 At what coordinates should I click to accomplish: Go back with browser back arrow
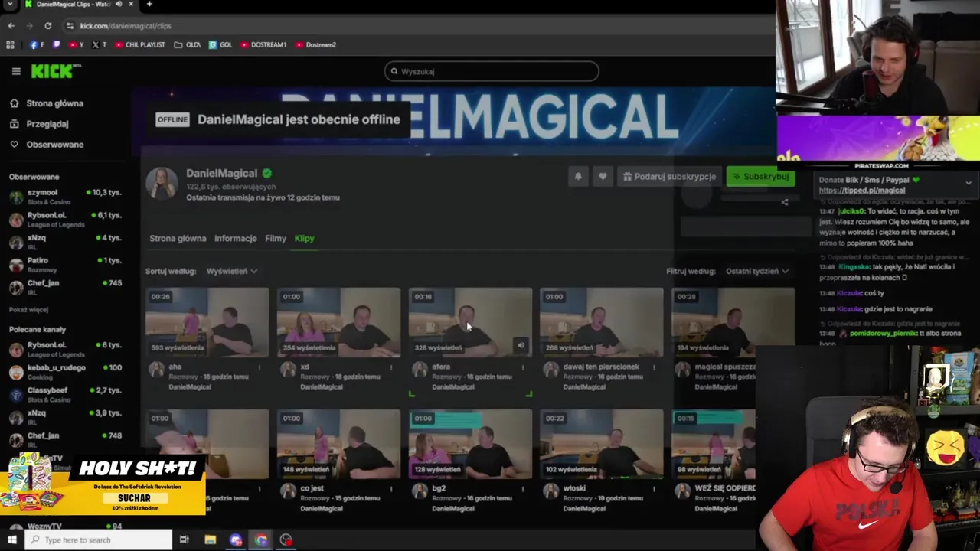pos(11,25)
